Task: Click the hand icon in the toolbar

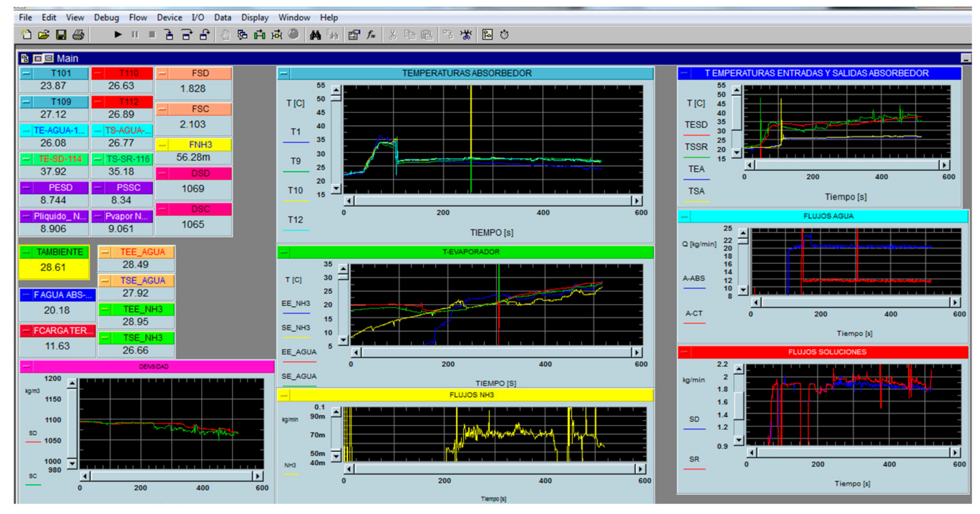Action: tap(226, 35)
